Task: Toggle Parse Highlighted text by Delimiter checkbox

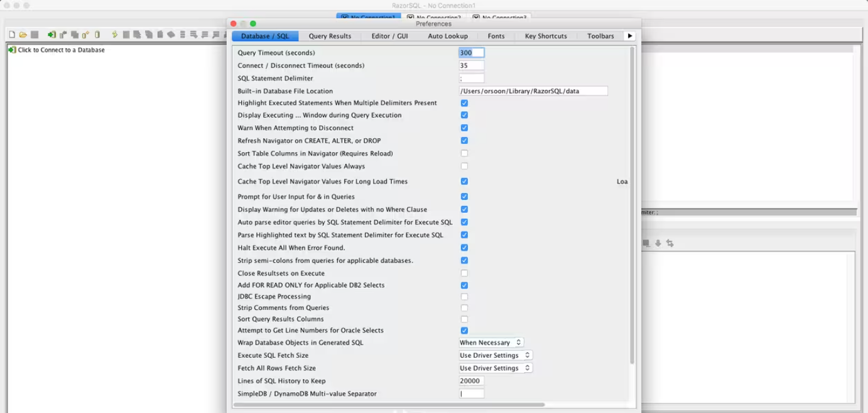Action: click(x=464, y=235)
